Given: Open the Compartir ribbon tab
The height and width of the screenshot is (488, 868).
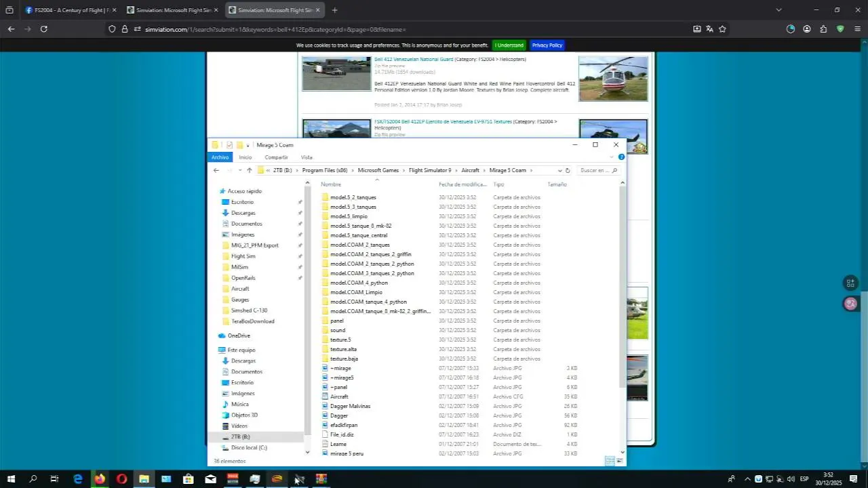Looking at the screenshot, I should pyautogui.click(x=276, y=157).
